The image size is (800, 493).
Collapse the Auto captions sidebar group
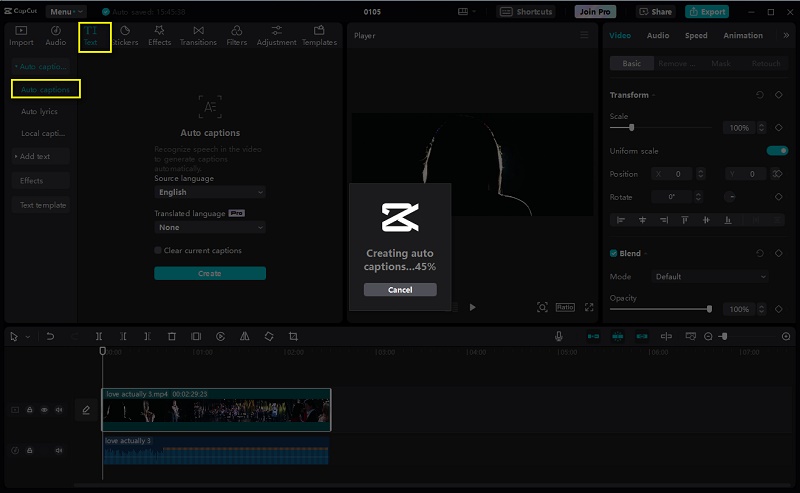pyautogui.click(x=41, y=66)
